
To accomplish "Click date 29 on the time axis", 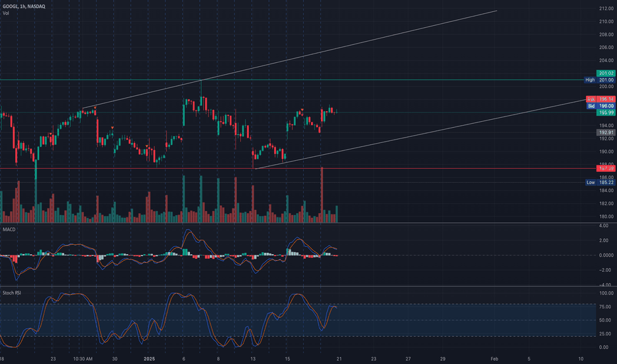I will pos(443,359).
